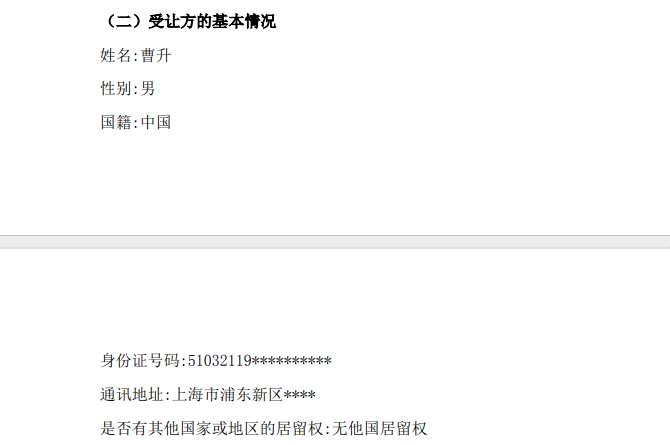The width and height of the screenshot is (670, 445).
Task: Click the residency line 是否有其他国家或地区的居留权
Action: (x=264, y=428)
